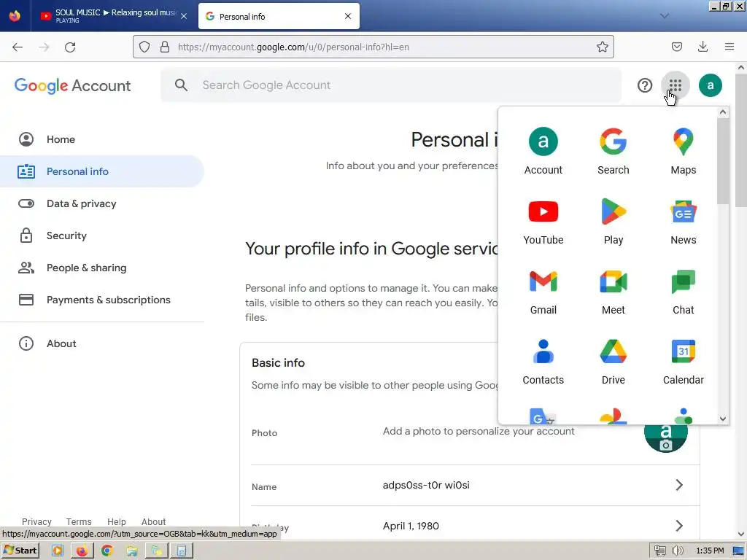Open Chrome from the taskbar
This screenshot has width=747, height=560.
coord(107,551)
